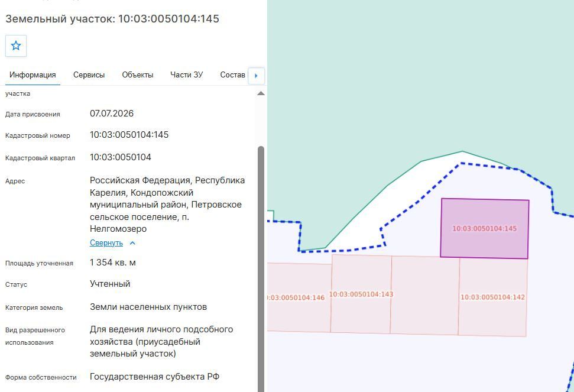Open the Состав tab

[x=232, y=75]
